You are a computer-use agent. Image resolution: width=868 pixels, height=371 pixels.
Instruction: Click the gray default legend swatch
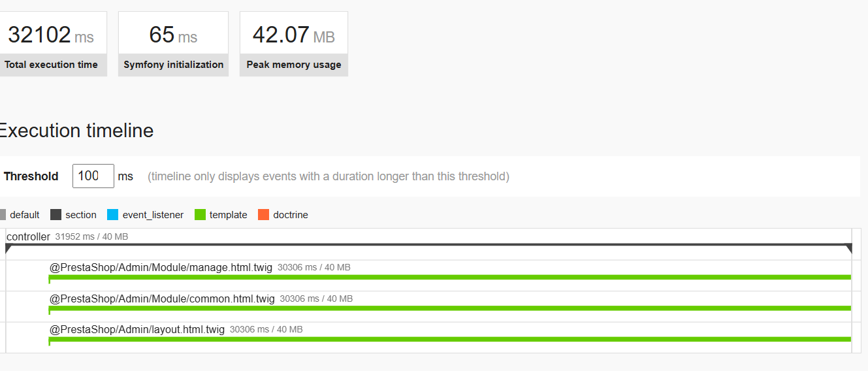coord(3,215)
